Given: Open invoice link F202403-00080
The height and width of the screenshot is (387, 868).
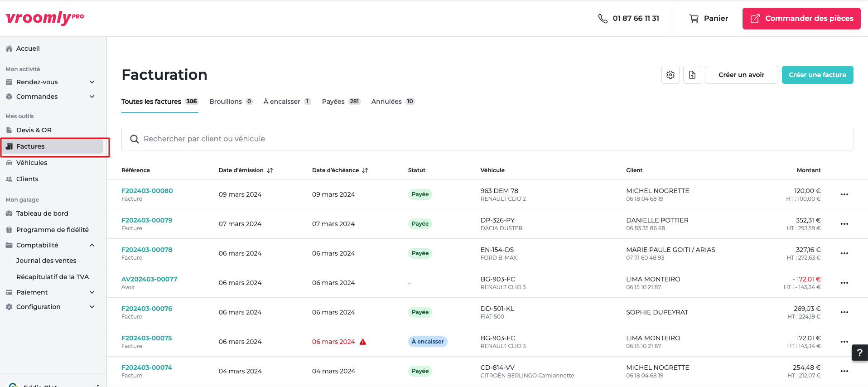Looking at the screenshot, I should [x=147, y=191].
